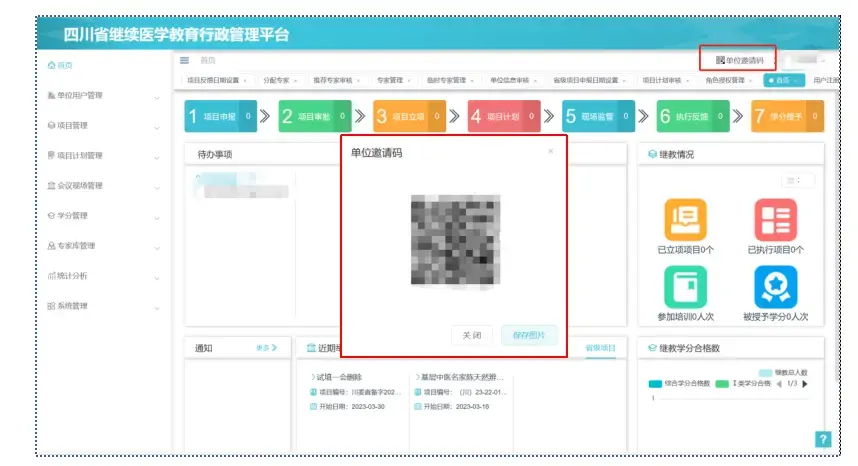Close the 分配专家 tab

click(295, 81)
